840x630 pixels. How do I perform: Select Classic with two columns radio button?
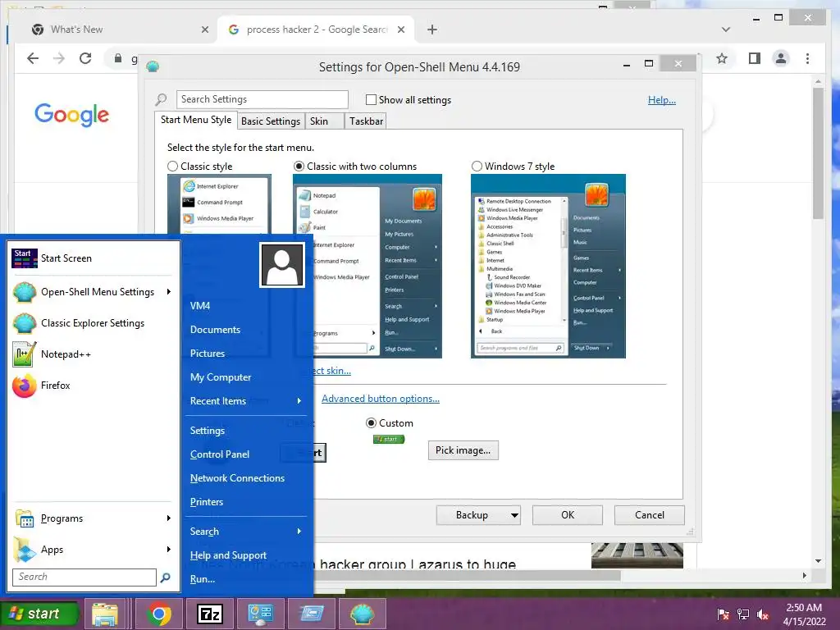[x=299, y=167]
